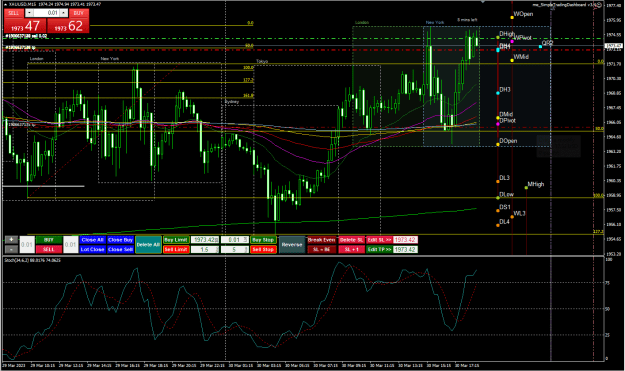Viewport: 625px width, 371px height.
Task: Click the Tokyo session label
Action: pyautogui.click(x=262, y=61)
